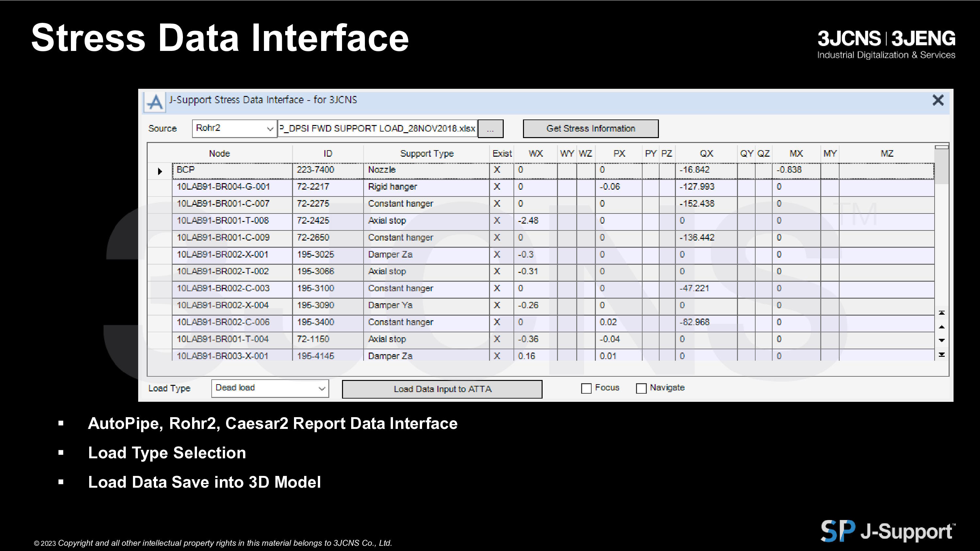Click the J-Support app icon in title bar
Screen dimensions: 980x551
155,102
